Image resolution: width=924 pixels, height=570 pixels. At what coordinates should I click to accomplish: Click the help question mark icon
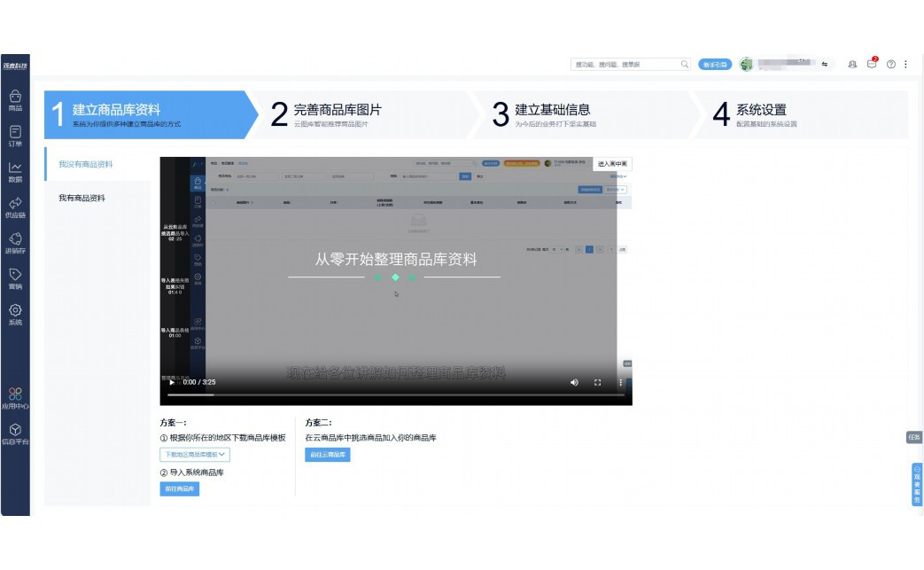click(x=891, y=63)
